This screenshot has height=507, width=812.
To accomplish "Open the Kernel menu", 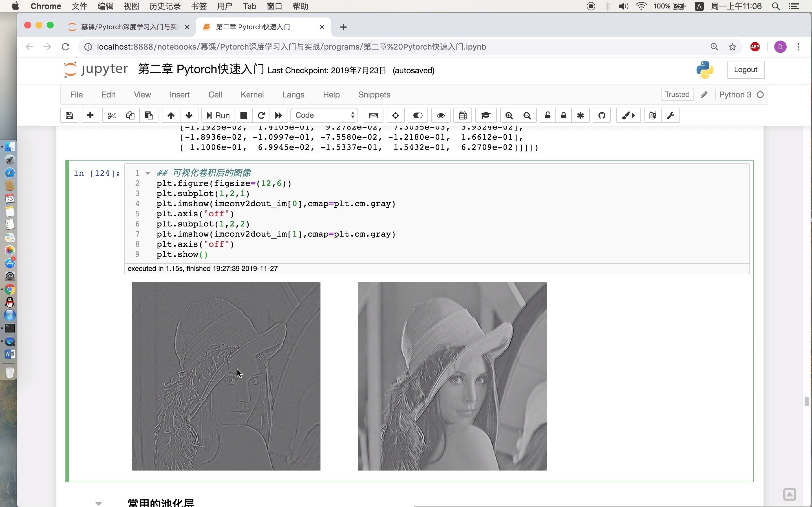I will coord(252,95).
